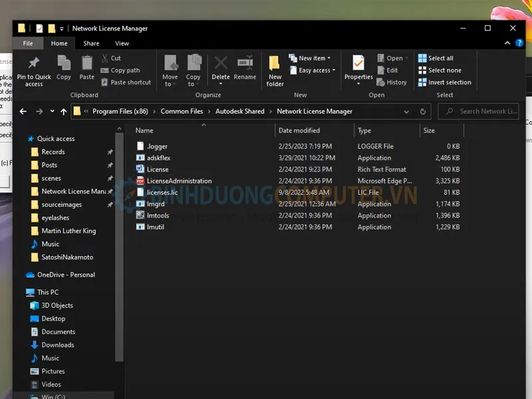Click the Pin to Quick access icon
The width and height of the screenshot is (532, 399).
click(33, 65)
